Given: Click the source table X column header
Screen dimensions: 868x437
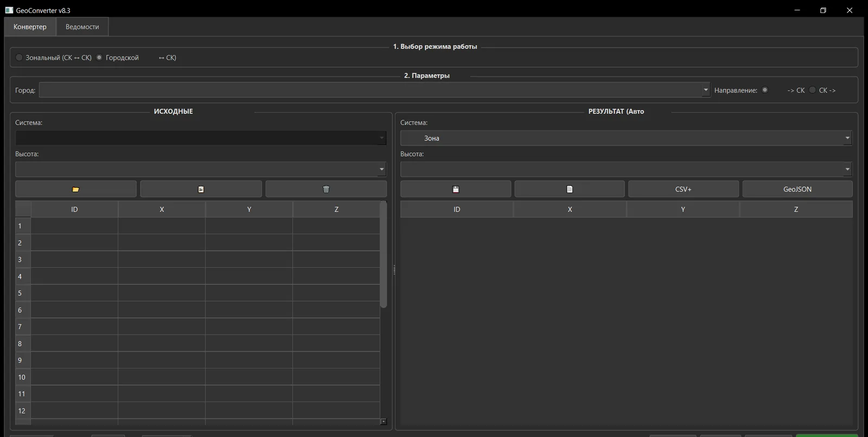Looking at the screenshot, I should tap(162, 209).
